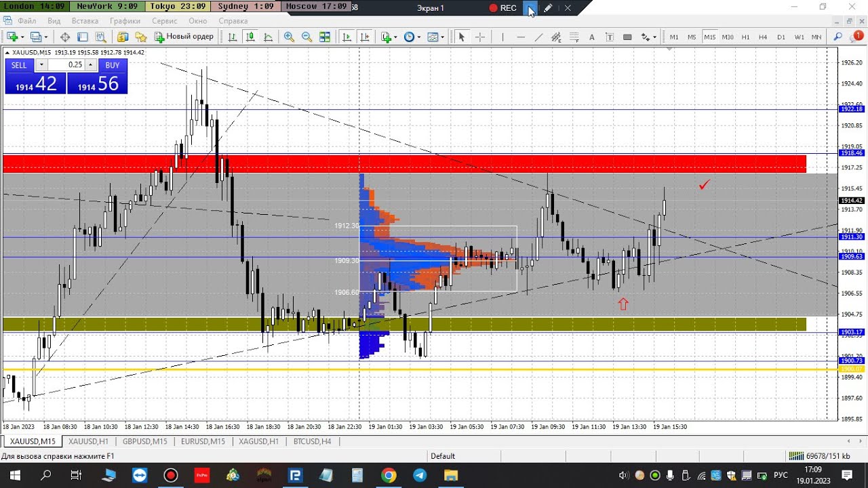Select the text label tool
Viewport: 868px width, 488px height.
[610, 37]
